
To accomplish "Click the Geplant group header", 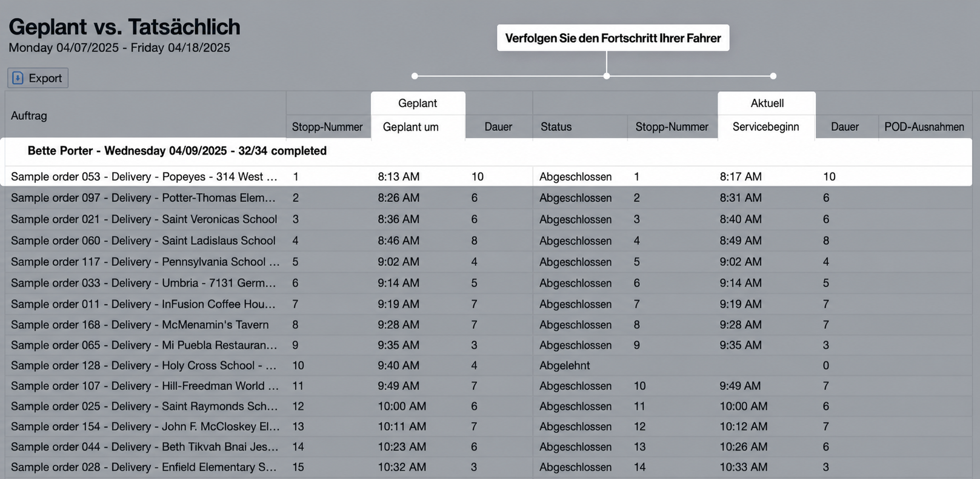I will 418,103.
